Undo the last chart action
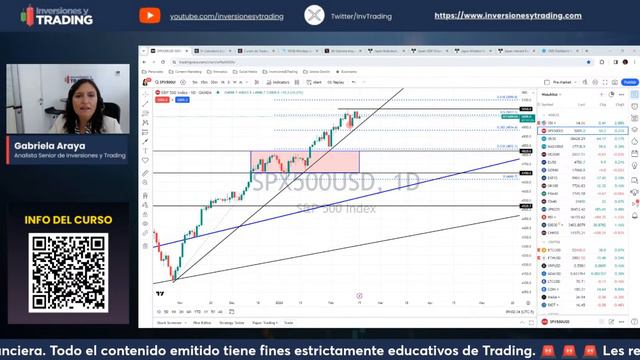Screen dimensions: 640x360 click(x=354, y=82)
